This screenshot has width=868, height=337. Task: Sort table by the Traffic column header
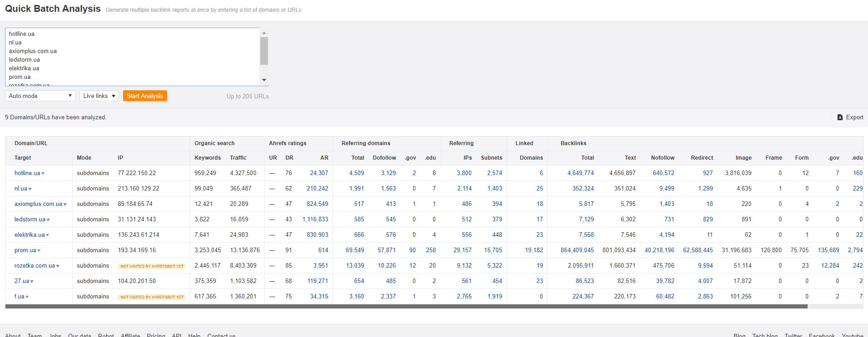pos(238,158)
